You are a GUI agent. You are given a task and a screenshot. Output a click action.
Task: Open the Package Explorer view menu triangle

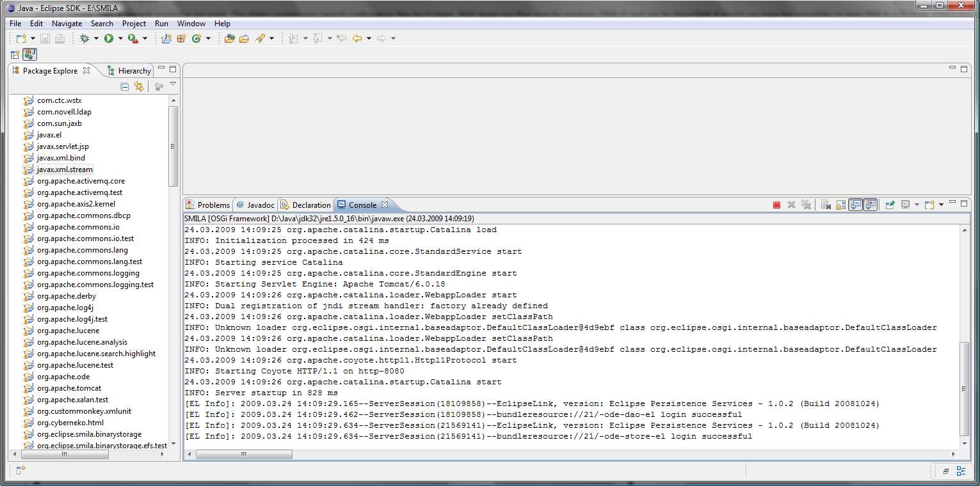coord(172,84)
